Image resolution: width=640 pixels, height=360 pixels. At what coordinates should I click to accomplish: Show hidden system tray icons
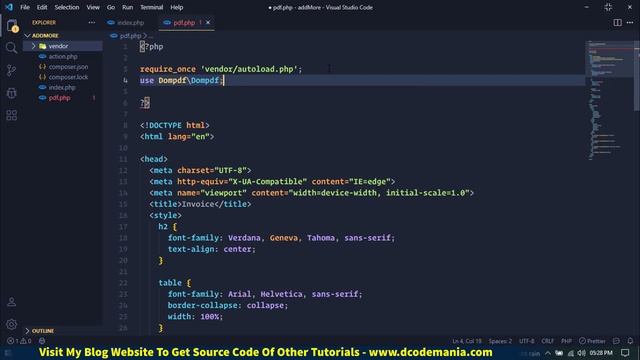(548, 353)
